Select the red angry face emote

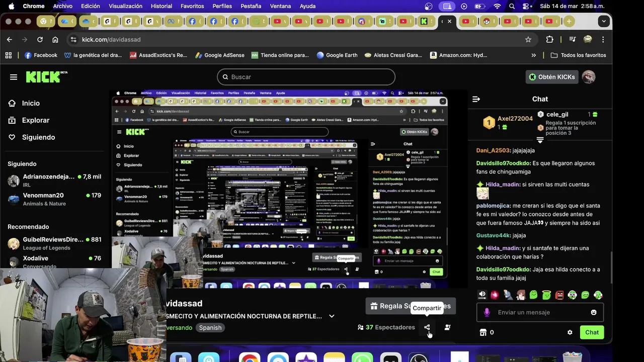[x=559, y=295]
